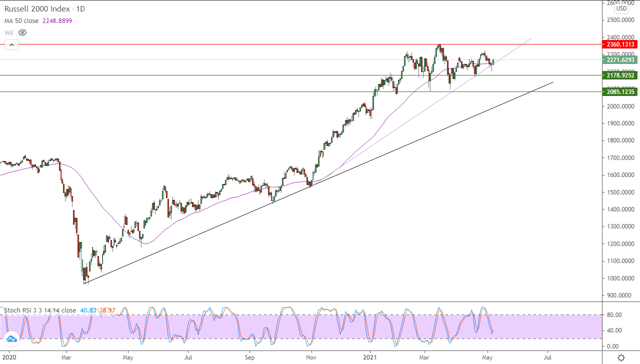Screen dimensions: 640x364
Task: Toggle visibility of the Vol indicator
Action: pyautogui.click(x=22, y=32)
